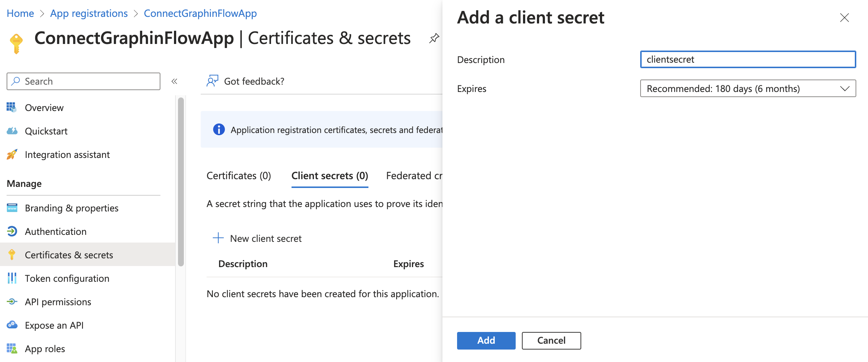The image size is (868, 362).
Task: Click the feedback person icon
Action: pyautogui.click(x=212, y=81)
